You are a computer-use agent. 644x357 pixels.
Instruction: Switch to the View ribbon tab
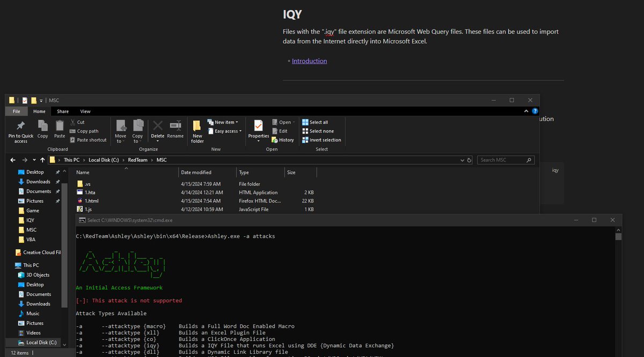[85, 111]
